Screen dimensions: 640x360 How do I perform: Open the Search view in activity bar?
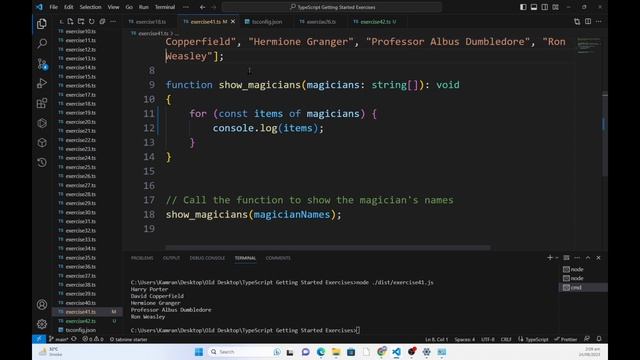coord(42,43)
